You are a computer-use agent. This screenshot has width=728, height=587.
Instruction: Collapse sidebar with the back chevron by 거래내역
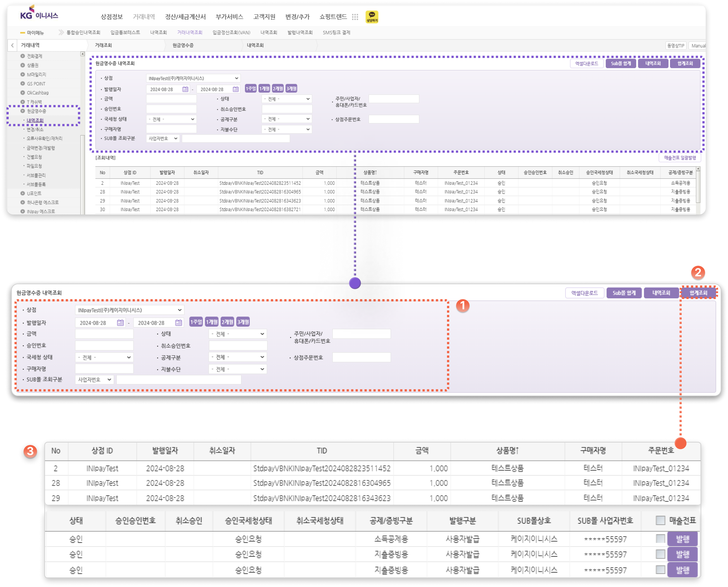(12, 45)
